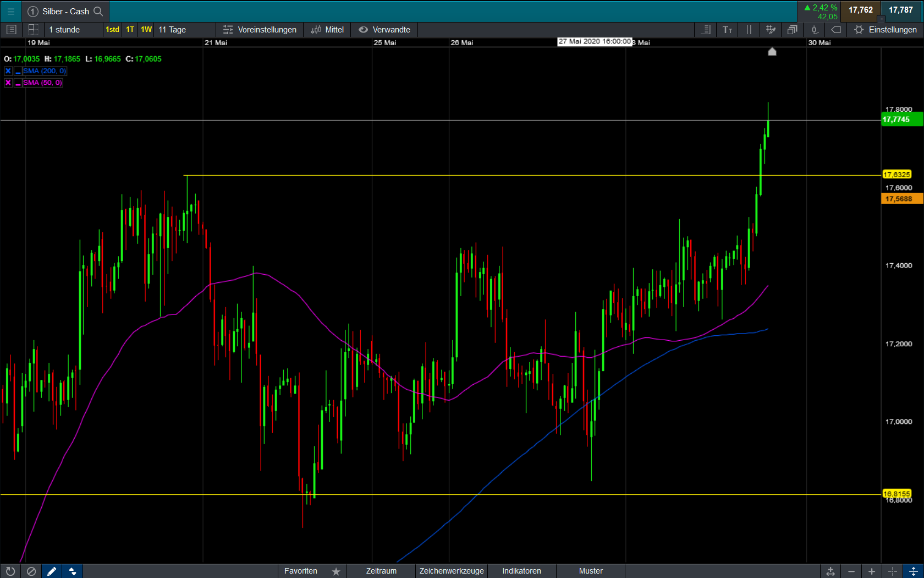The width and height of the screenshot is (924, 578).
Task: Click the sell price 17,762
Action: pos(861,10)
